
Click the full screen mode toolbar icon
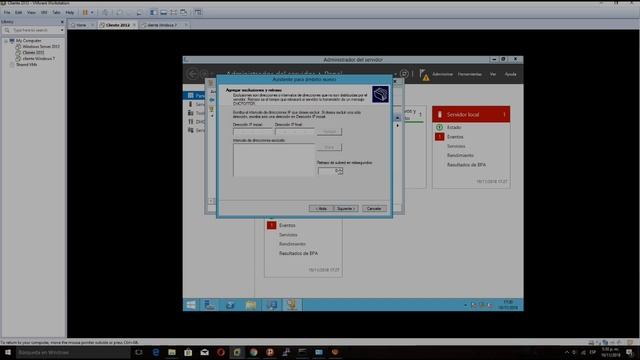[173, 13]
